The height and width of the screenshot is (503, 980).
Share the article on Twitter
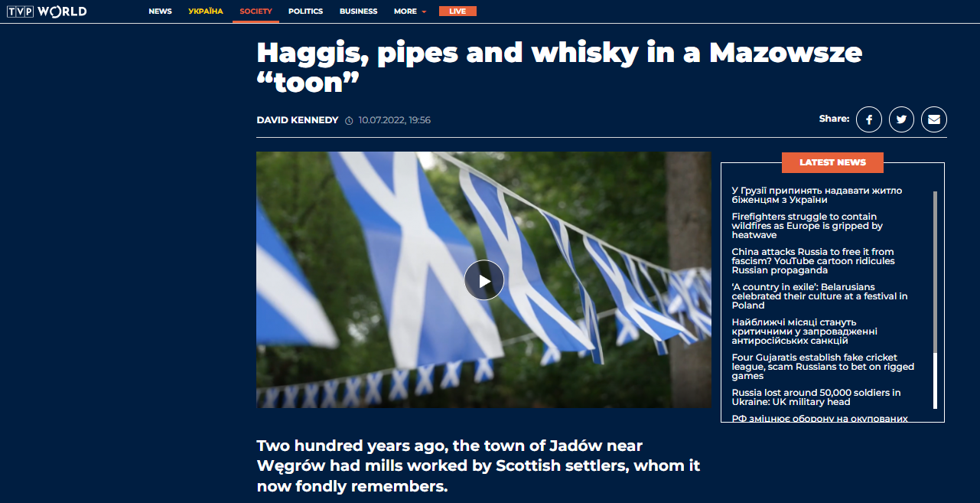[901, 119]
